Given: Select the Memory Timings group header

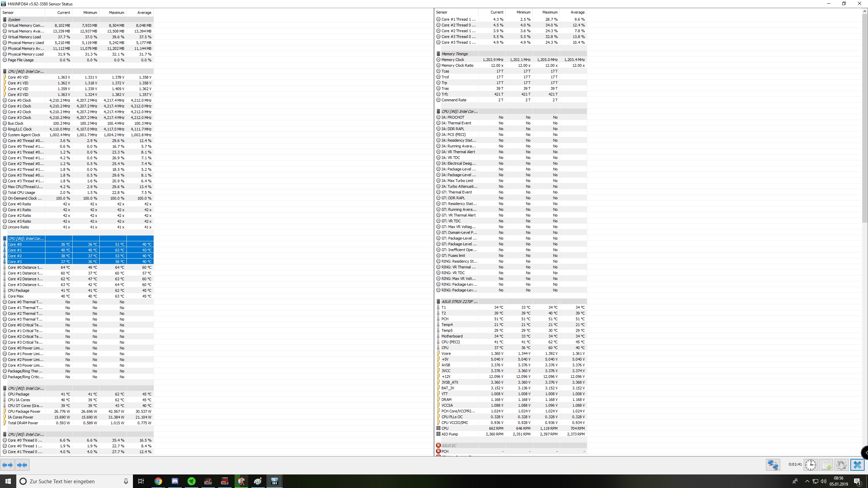Looking at the screenshot, I should [x=454, y=54].
